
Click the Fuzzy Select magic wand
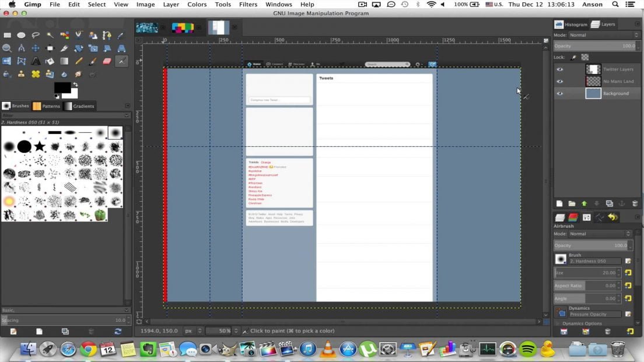50,36
